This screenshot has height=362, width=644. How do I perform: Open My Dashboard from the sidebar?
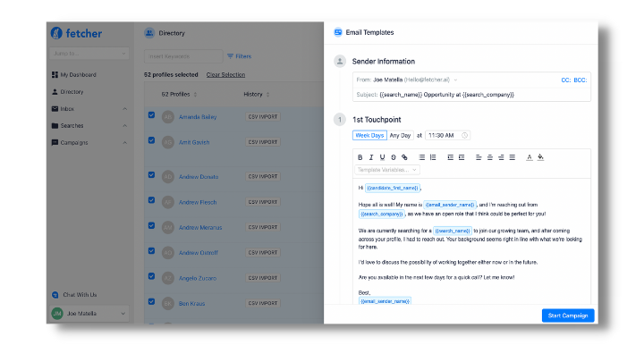[78, 74]
